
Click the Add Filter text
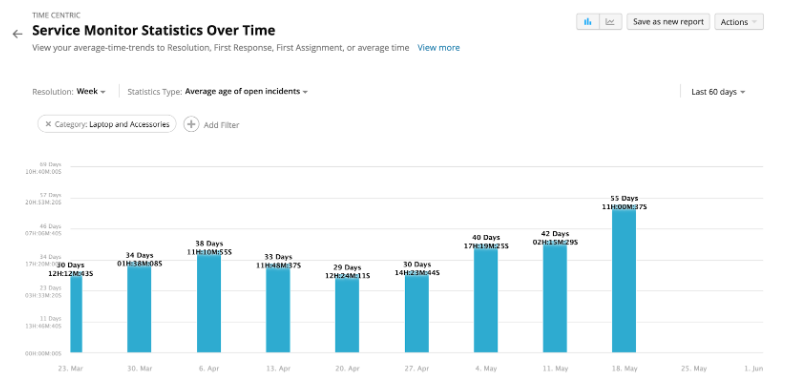coord(221,125)
